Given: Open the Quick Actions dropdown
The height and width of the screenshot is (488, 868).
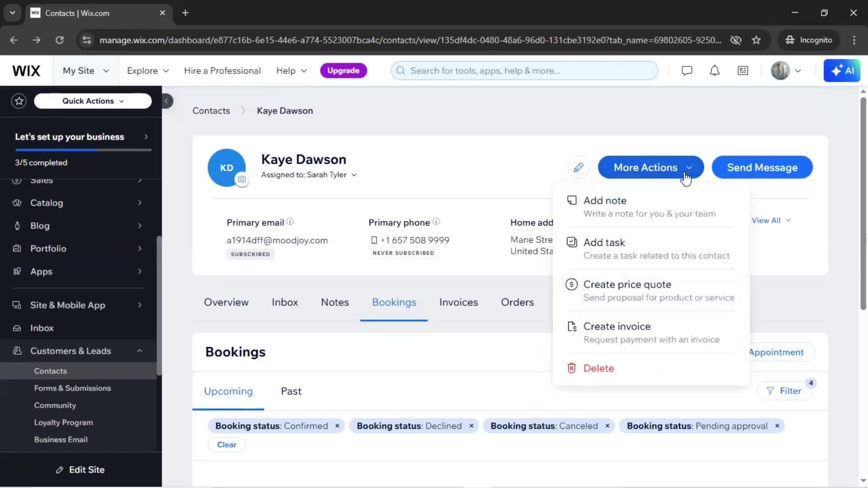Looking at the screenshot, I should 93,101.
